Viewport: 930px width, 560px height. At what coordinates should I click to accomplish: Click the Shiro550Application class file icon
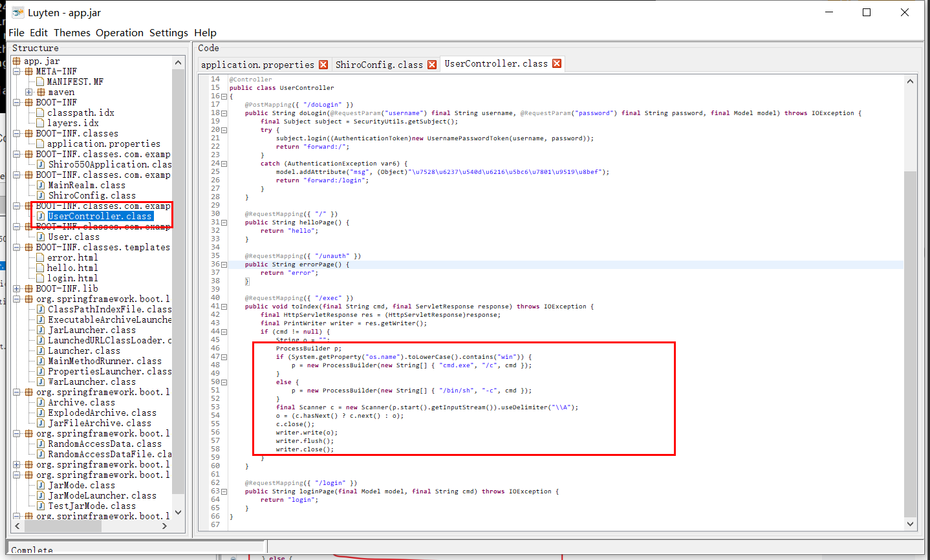(41, 164)
